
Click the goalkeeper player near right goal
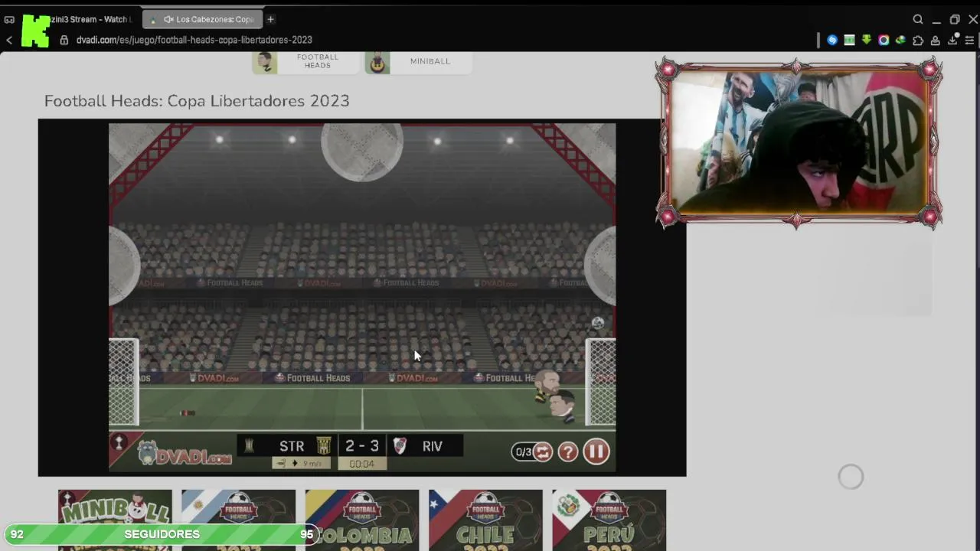point(562,405)
